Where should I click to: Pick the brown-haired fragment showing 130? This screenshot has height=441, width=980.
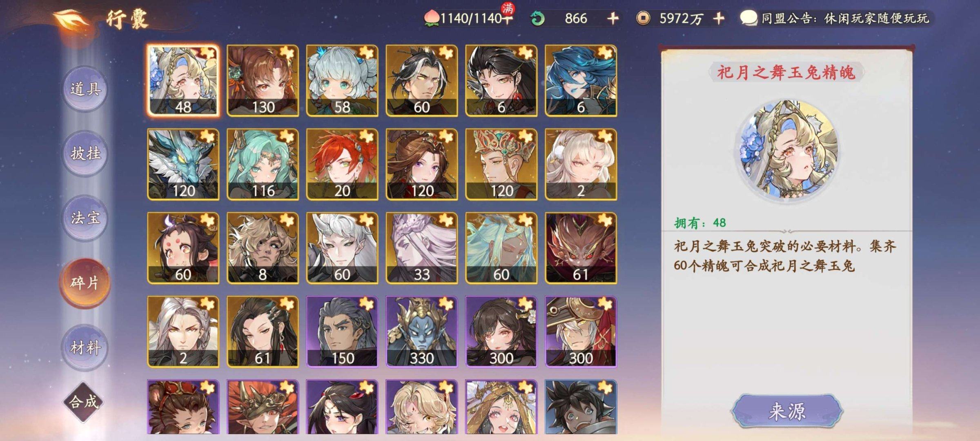pyautogui.click(x=263, y=81)
